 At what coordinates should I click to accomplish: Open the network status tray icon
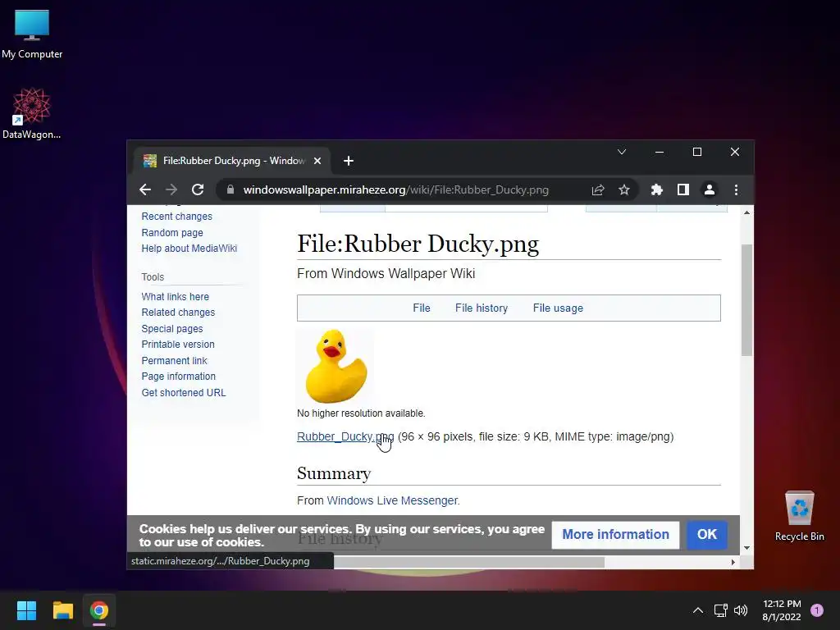pyautogui.click(x=720, y=610)
